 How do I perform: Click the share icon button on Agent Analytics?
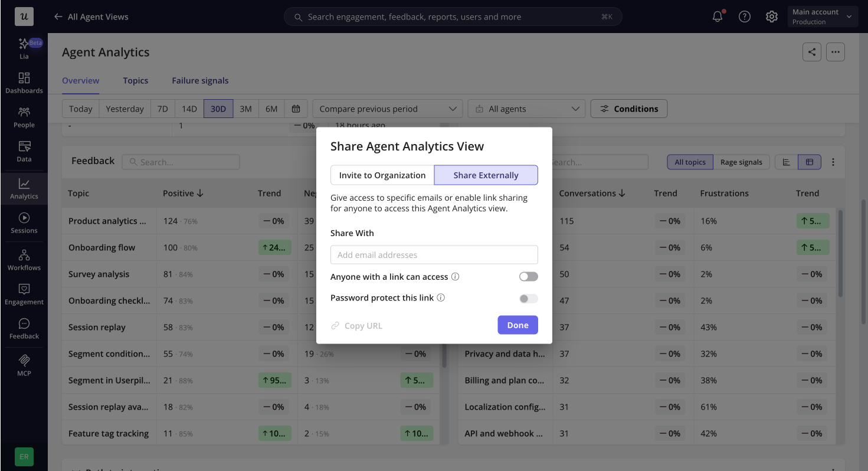click(x=812, y=52)
